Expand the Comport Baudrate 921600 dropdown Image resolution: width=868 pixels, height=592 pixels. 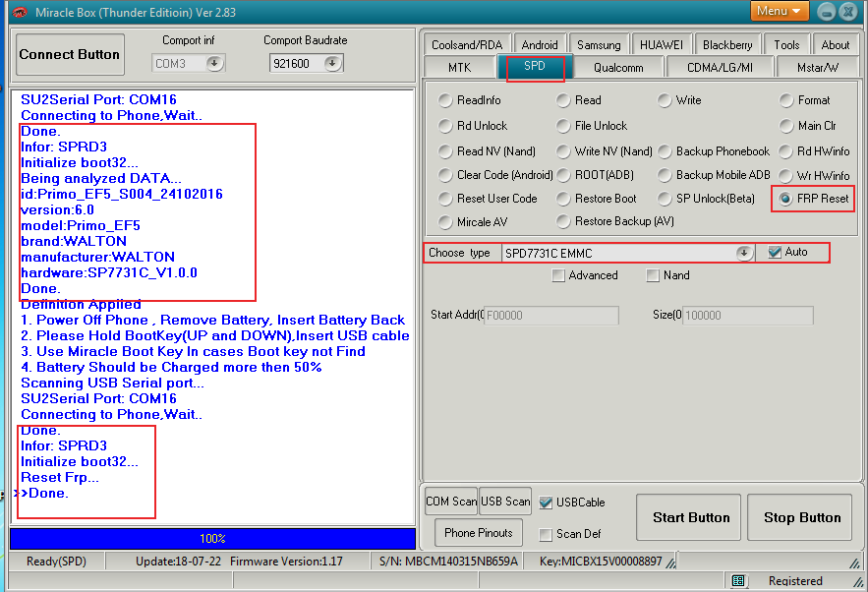coord(332,63)
